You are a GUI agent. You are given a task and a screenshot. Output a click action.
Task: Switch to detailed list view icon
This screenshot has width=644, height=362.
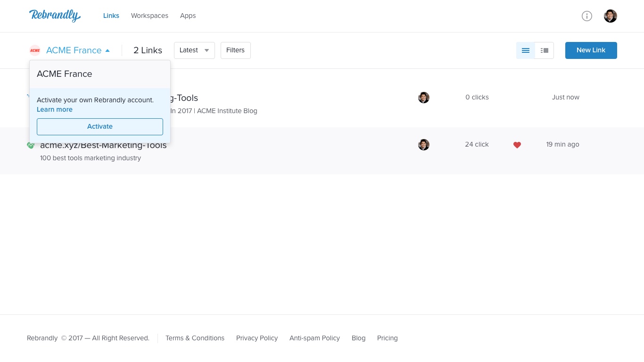point(545,50)
